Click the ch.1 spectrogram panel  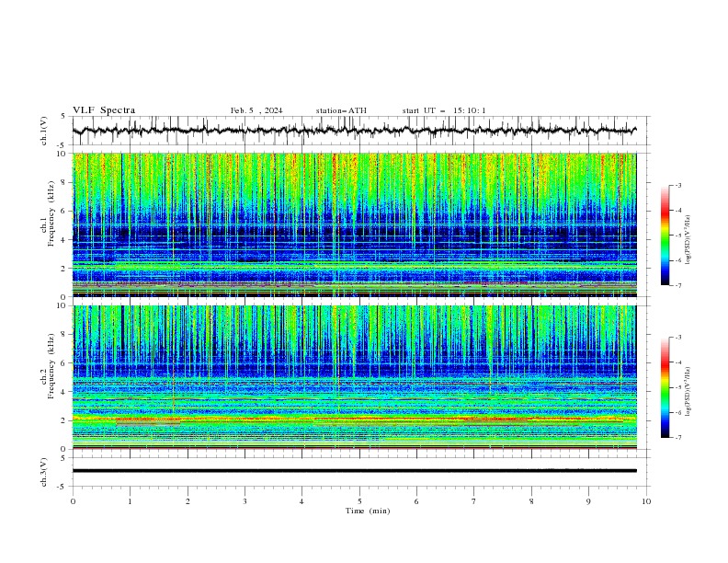pos(355,224)
